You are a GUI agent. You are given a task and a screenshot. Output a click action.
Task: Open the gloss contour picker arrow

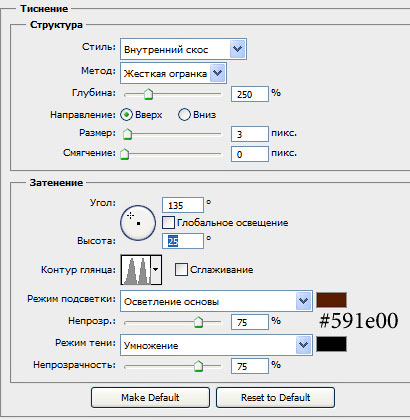pos(156,270)
